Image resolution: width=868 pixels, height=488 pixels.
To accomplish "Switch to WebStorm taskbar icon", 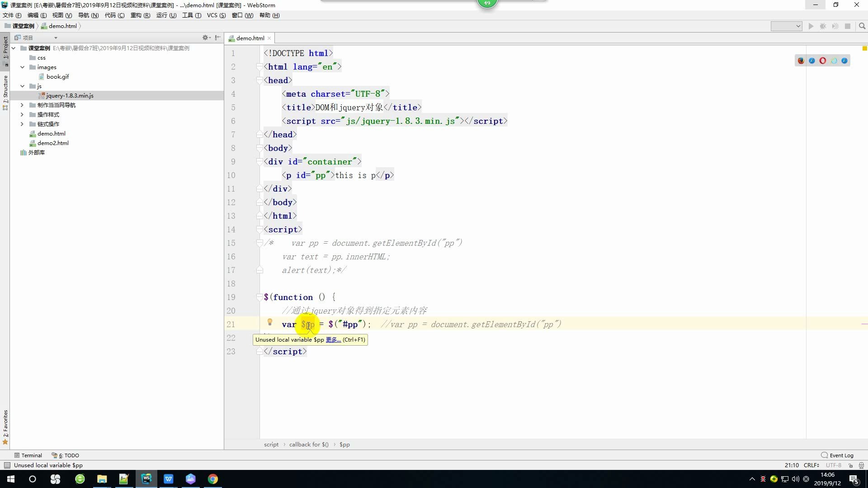I will (146, 479).
